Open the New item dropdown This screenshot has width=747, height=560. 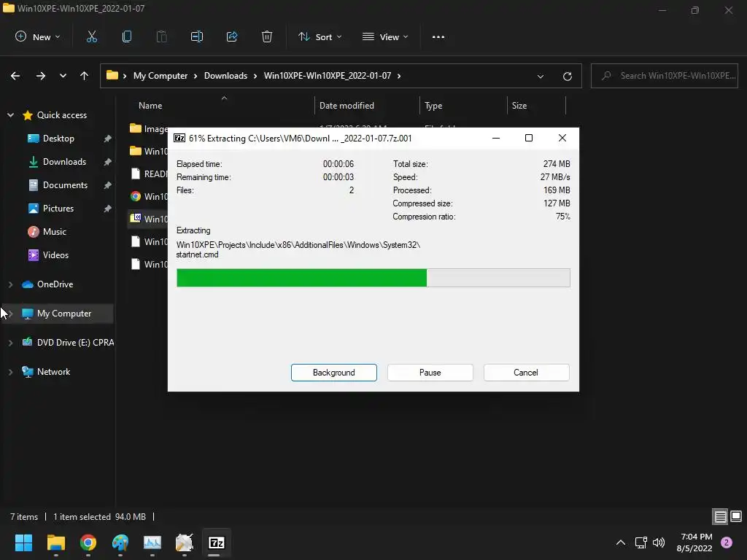38,36
